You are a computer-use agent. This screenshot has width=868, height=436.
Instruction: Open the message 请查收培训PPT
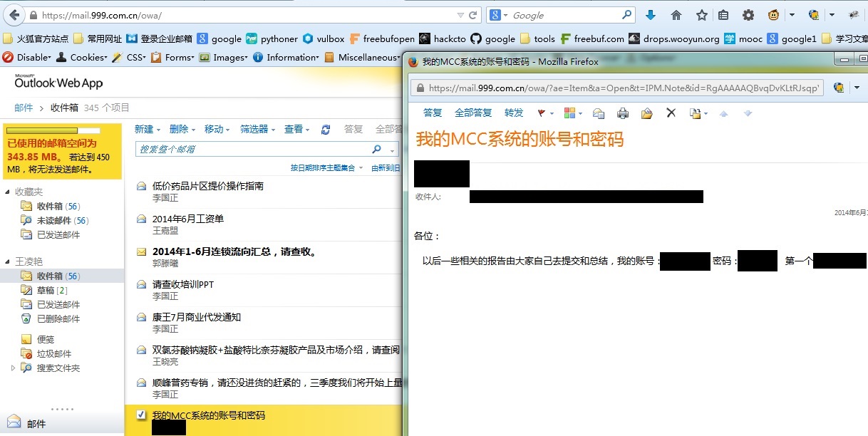[183, 284]
